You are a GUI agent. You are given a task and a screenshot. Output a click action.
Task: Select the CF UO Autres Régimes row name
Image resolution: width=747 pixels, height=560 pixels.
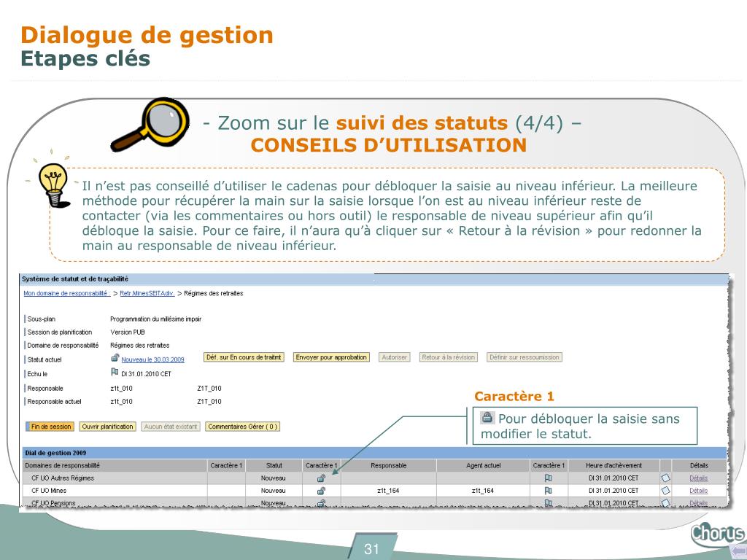[x=63, y=478]
